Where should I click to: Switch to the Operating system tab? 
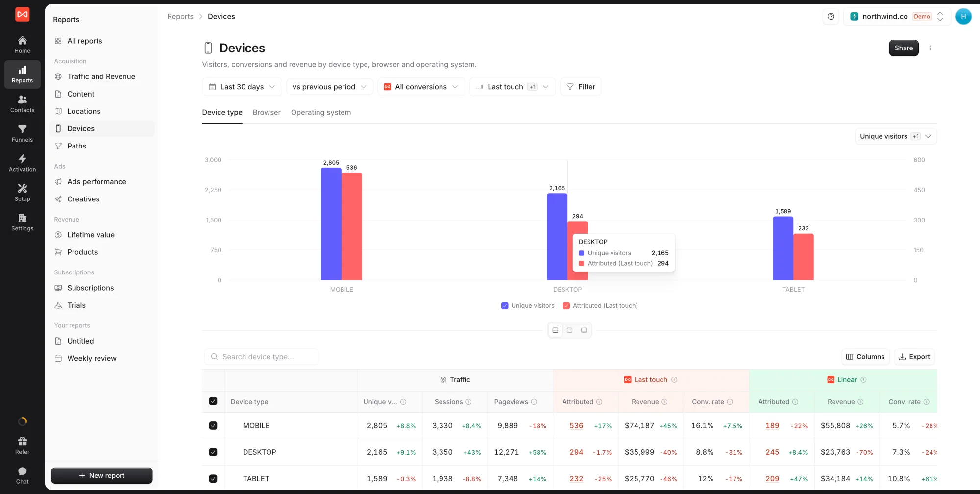321,112
